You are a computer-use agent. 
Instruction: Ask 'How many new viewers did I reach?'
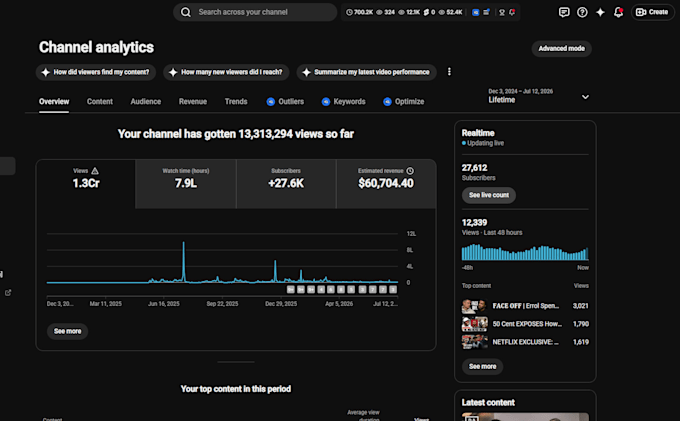226,72
